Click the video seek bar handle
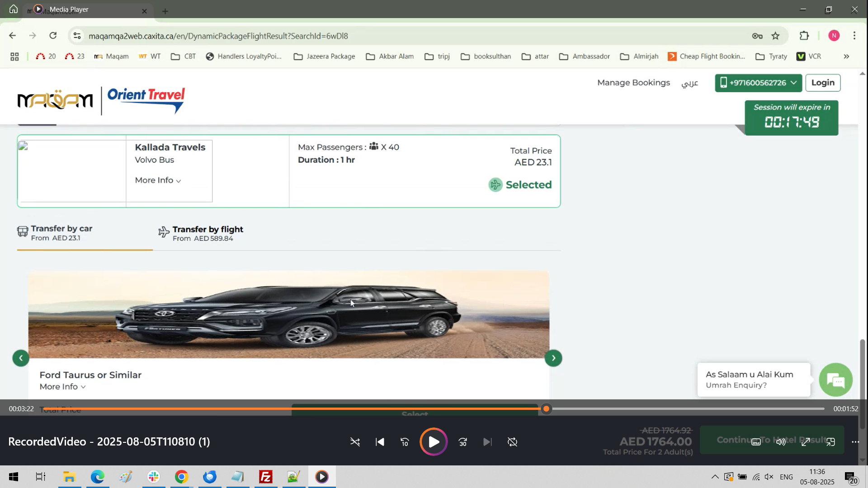 tap(546, 409)
